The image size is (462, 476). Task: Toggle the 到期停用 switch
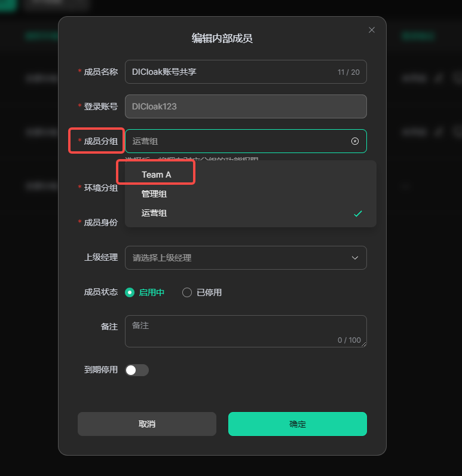point(137,370)
